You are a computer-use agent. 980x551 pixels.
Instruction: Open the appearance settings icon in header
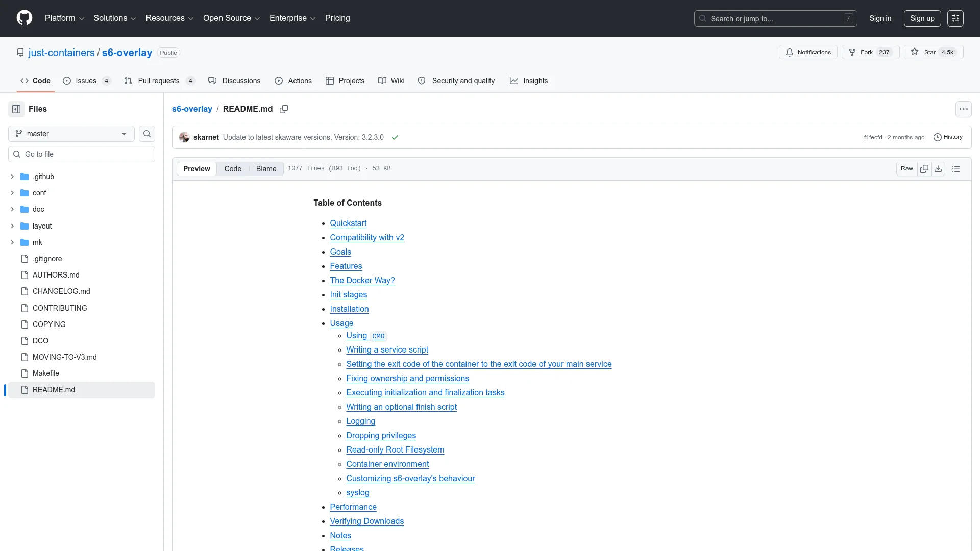pos(955,18)
